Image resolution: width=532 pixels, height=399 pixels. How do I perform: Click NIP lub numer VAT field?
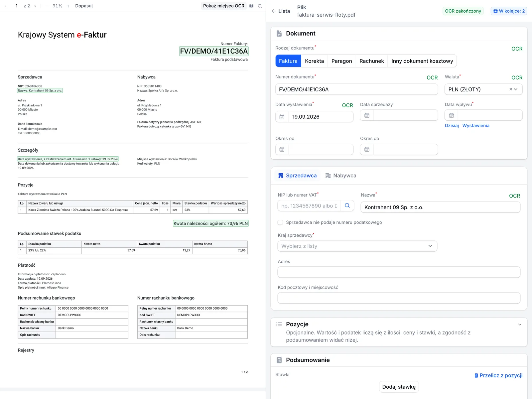309,205
